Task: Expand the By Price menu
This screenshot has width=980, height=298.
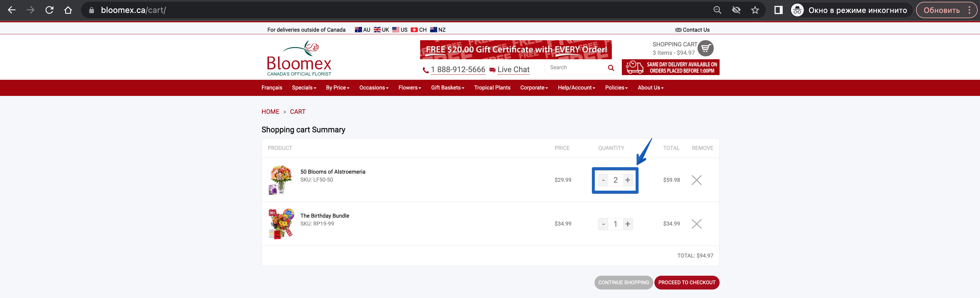Action: pyautogui.click(x=337, y=88)
